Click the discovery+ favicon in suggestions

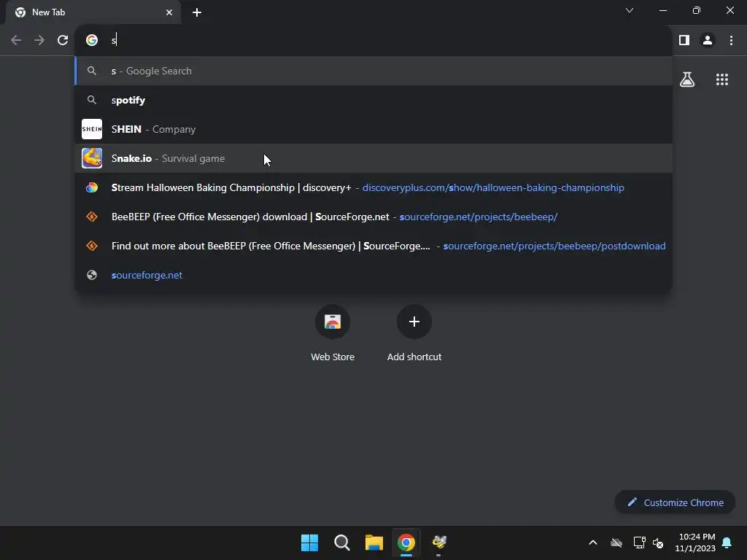tap(92, 187)
